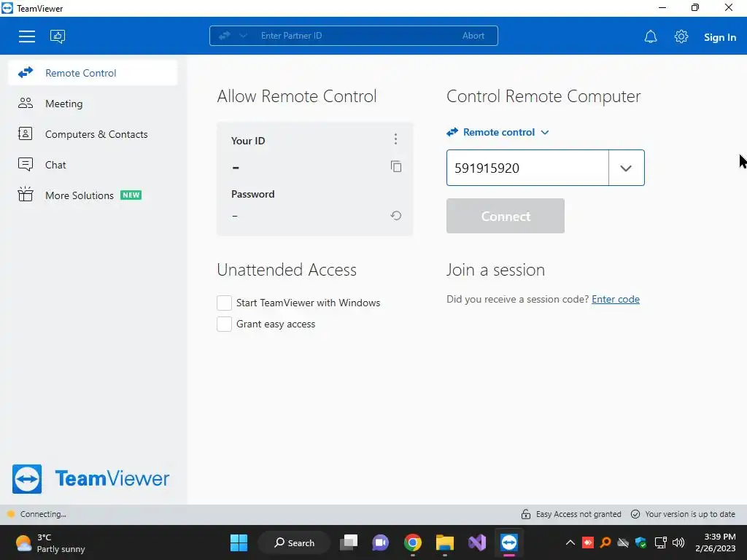Click the feedback thumbs-up icon
Viewport: 747px width, 560px height.
point(58,36)
